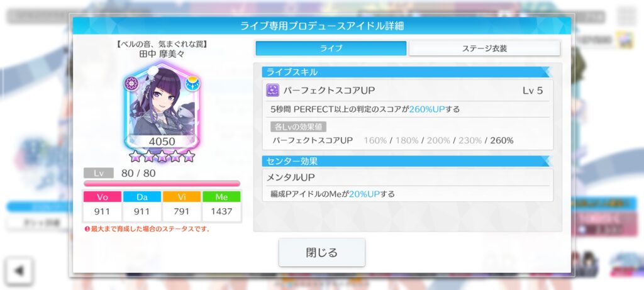Viewport: 644px width, 290px height.
Task: Click the センター効果 section header
Action: click(x=407, y=161)
